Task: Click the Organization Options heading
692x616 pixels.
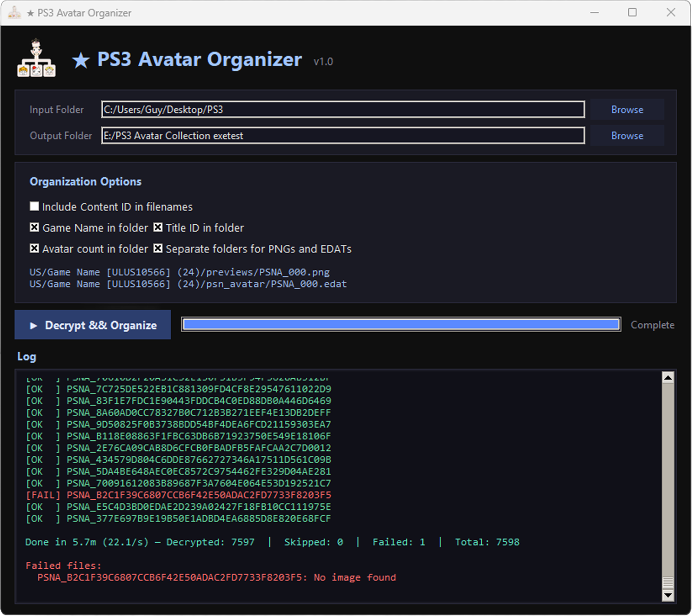Action: click(x=85, y=182)
